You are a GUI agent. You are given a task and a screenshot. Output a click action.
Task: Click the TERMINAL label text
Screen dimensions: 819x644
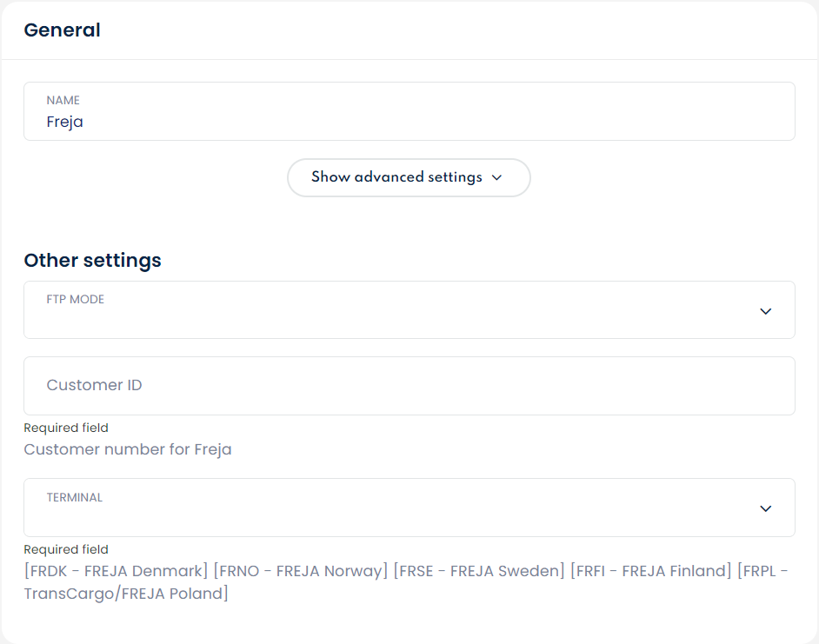click(x=75, y=498)
